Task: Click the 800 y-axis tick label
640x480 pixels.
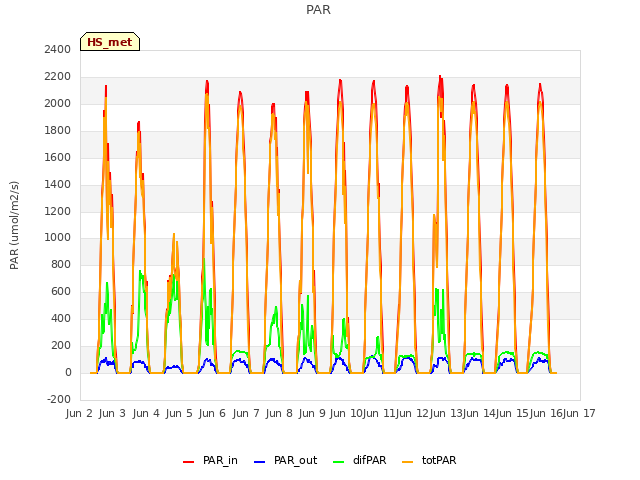Action: (61, 264)
